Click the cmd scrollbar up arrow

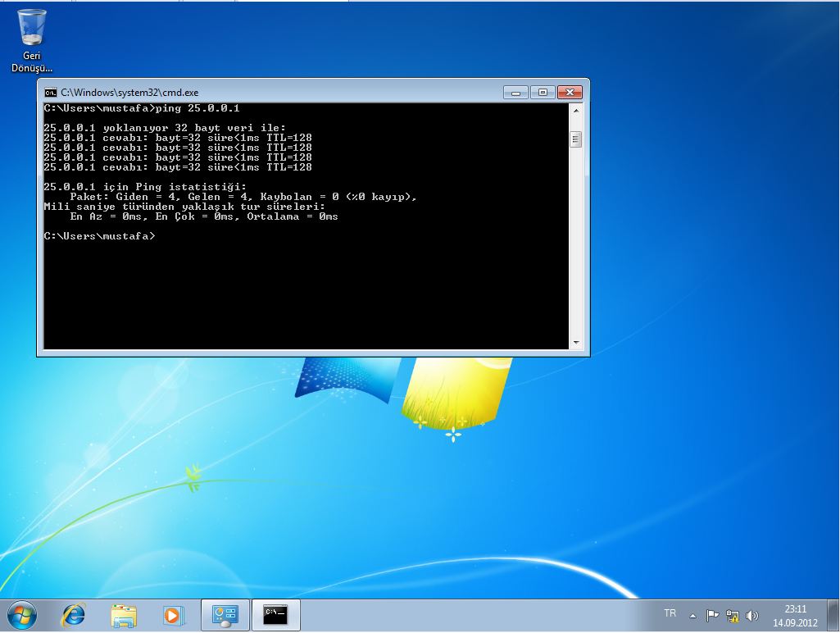[576, 111]
